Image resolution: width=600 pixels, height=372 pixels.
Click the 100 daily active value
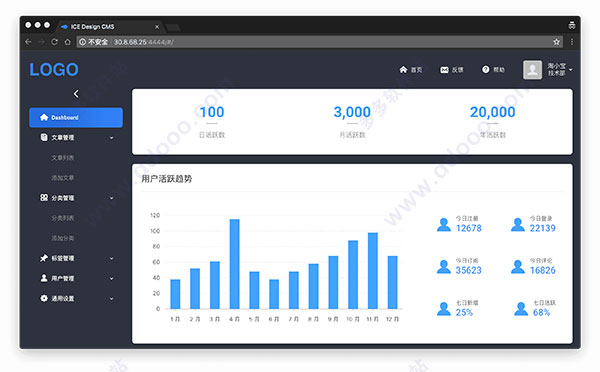tap(212, 112)
